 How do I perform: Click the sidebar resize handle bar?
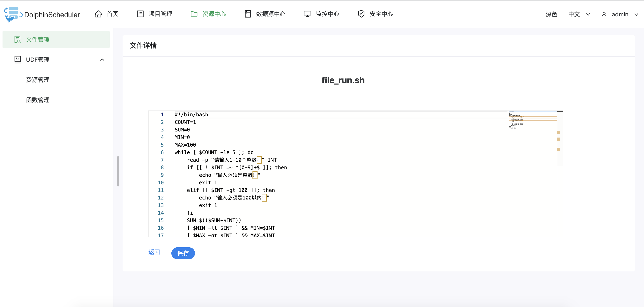coord(118,171)
